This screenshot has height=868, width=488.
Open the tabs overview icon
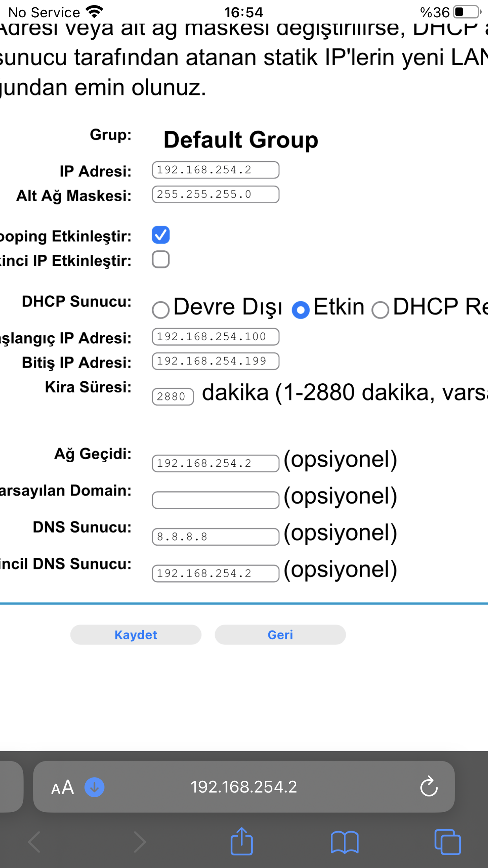(447, 842)
